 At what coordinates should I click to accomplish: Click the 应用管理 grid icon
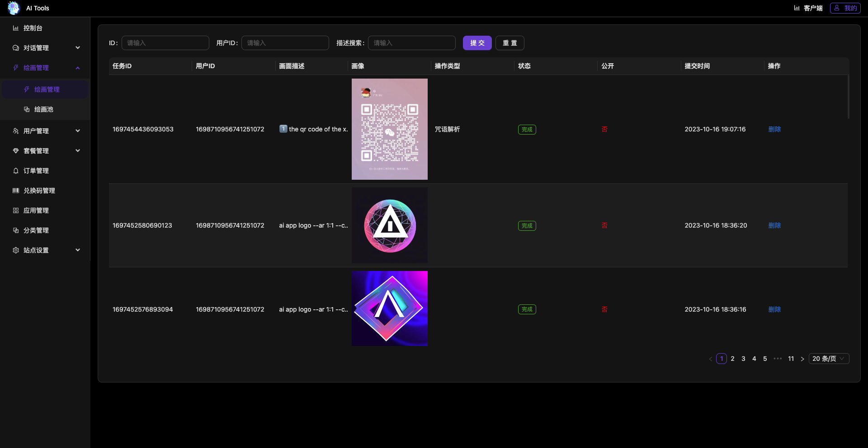tap(16, 210)
